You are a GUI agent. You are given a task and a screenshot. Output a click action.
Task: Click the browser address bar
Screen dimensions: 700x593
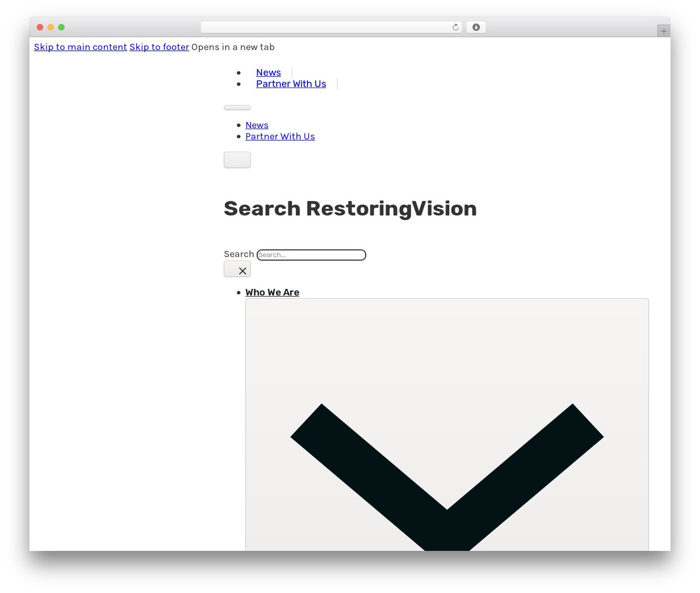[x=331, y=27]
